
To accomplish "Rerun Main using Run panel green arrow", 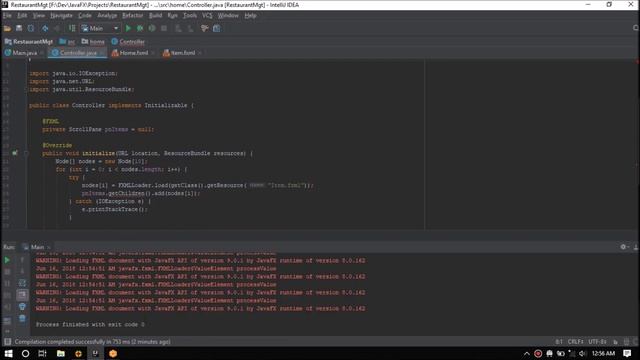I will click(7, 260).
